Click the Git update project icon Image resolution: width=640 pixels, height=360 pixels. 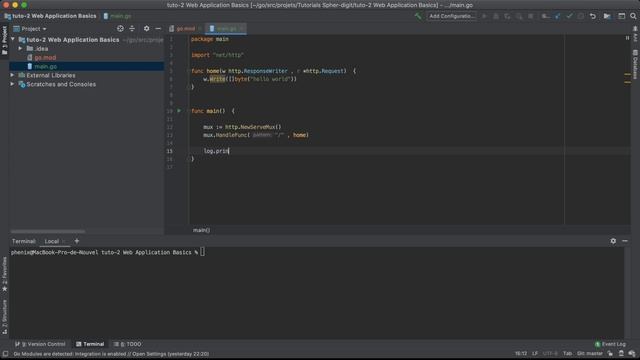(x=558, y=16)
